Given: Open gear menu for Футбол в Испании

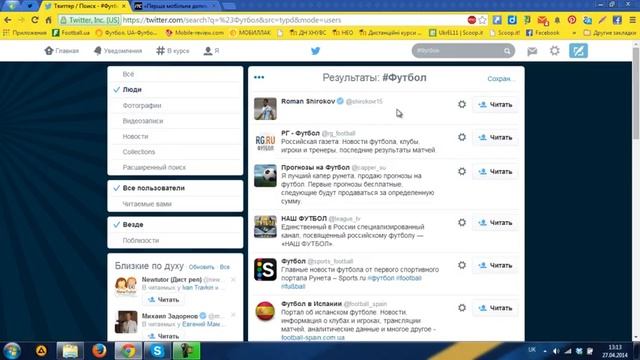Looking at the screenshot, I should pyautogui.click(x=462, y=308).
